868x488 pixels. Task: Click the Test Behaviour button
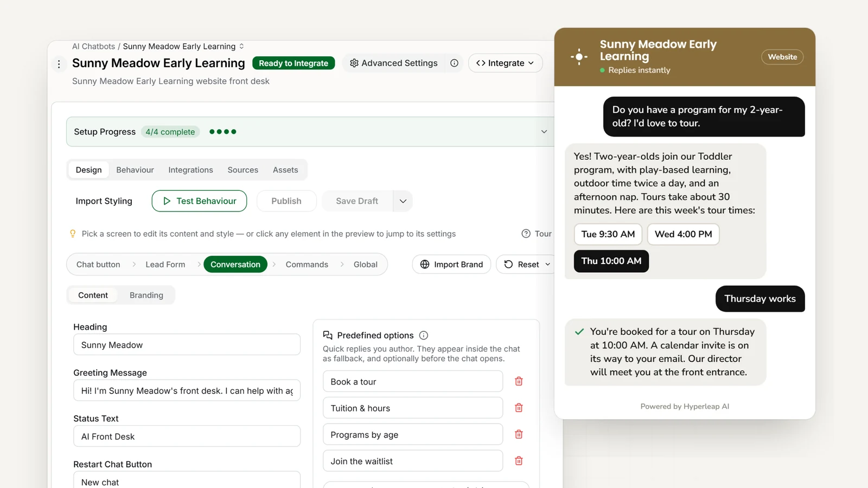click(x=199, y=201)
